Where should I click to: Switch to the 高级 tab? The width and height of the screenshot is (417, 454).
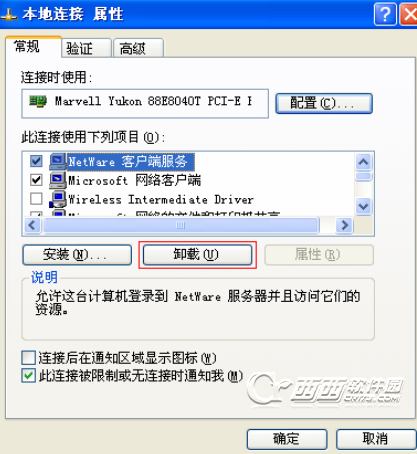pos(138,49)
